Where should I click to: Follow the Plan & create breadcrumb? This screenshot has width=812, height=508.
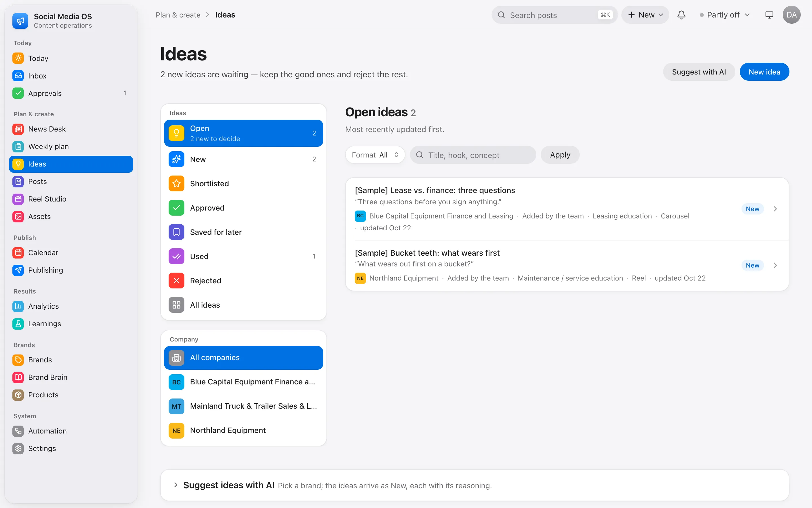[178, 15]
